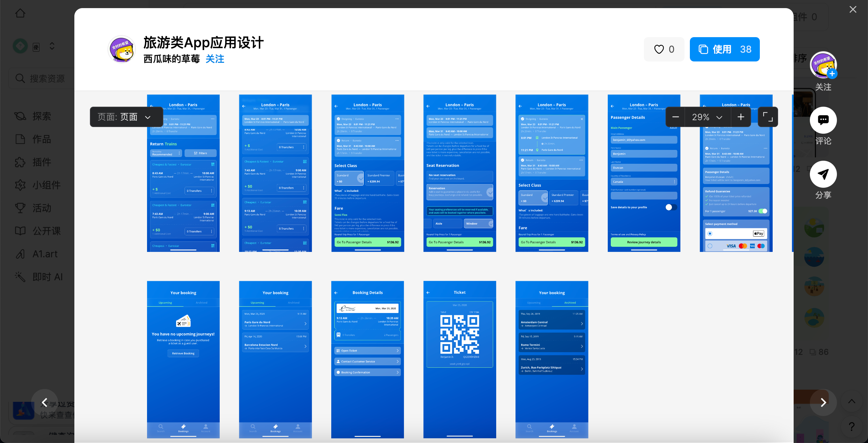Click Contact Customer Service row
Viewport: 868px width, 443px height.
coord(367,362)
